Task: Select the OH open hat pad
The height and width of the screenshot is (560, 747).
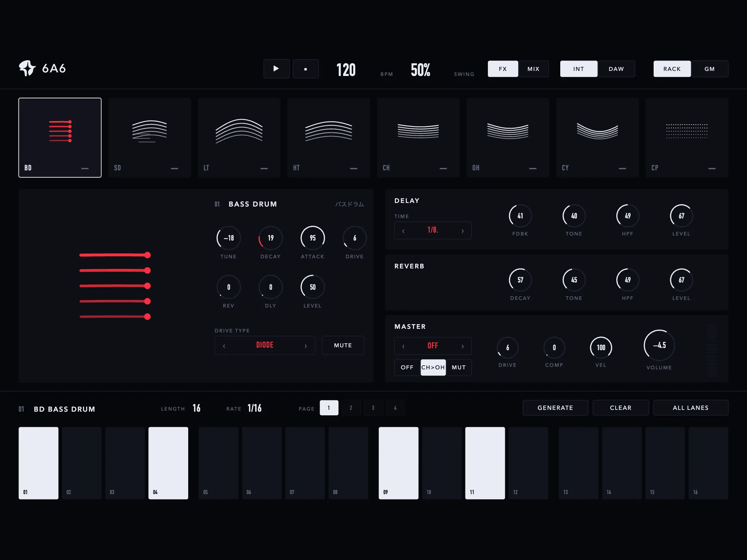Action: click(x=508, y=137)
